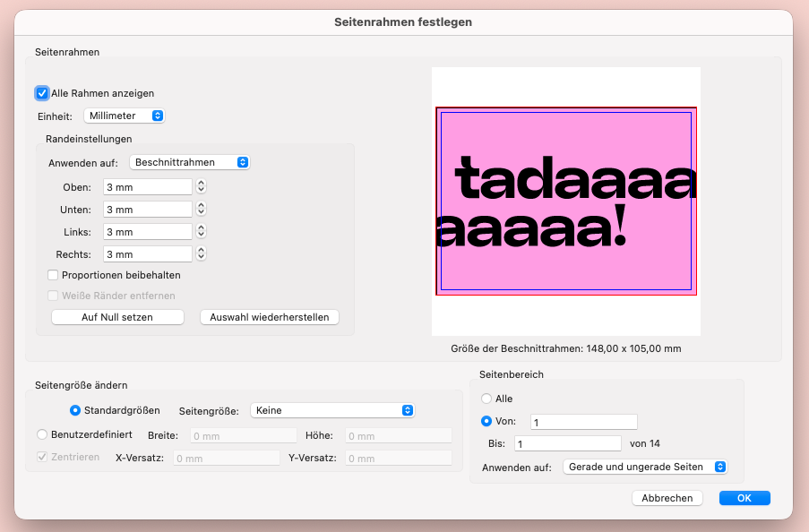Click the Auf Null setzen button

pyautogui.click(x=117, y=317)
